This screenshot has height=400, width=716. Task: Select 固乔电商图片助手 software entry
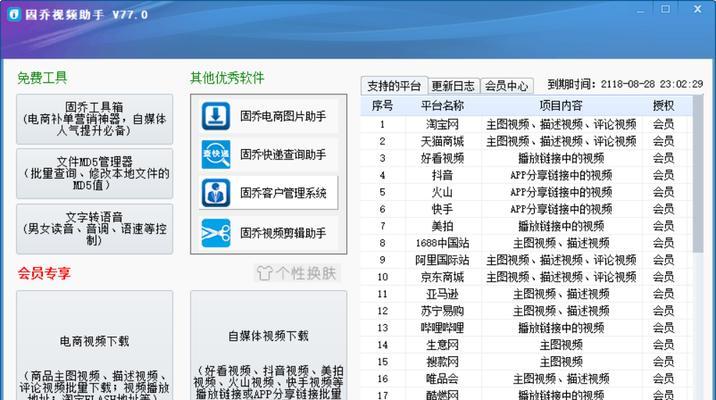click(268, 116)
